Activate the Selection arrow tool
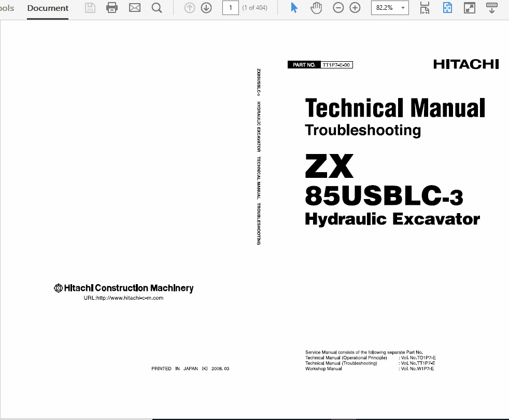Screen dimensions: 509x420 click(x=294, y=8)
